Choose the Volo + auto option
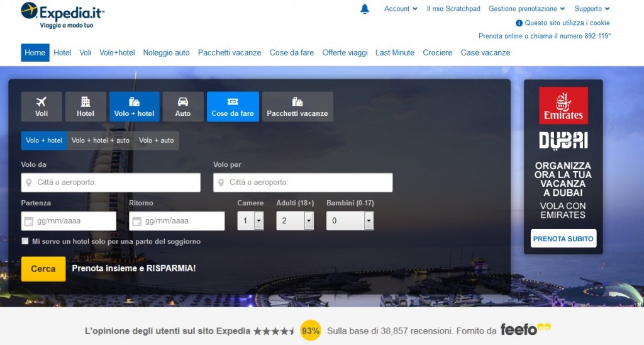Viewport: 644px width, 345px height. pos(157,140)
